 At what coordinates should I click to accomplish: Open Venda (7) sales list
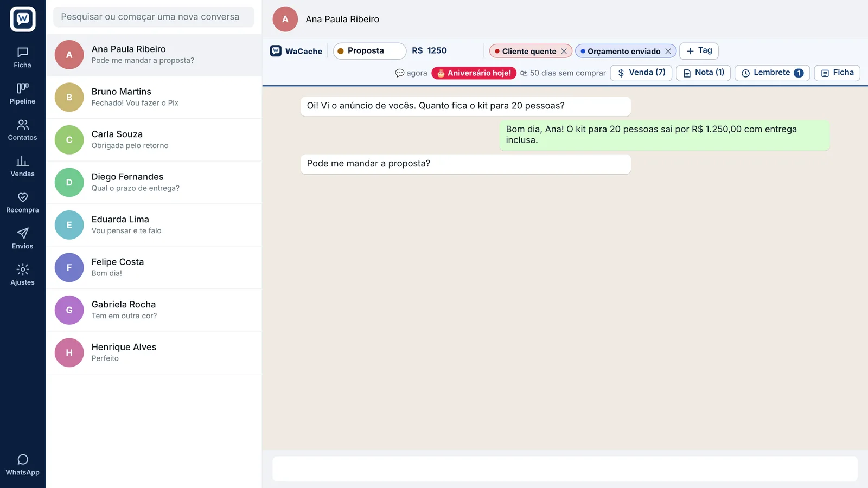641,73
